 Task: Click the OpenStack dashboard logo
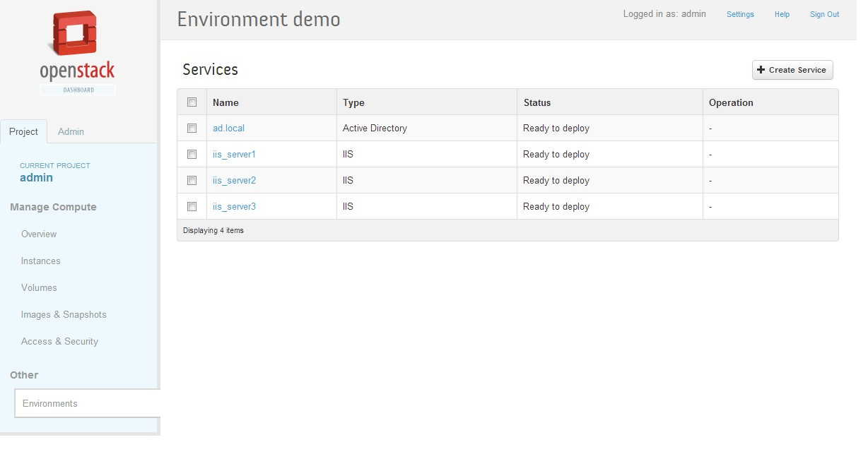(77, 53)
